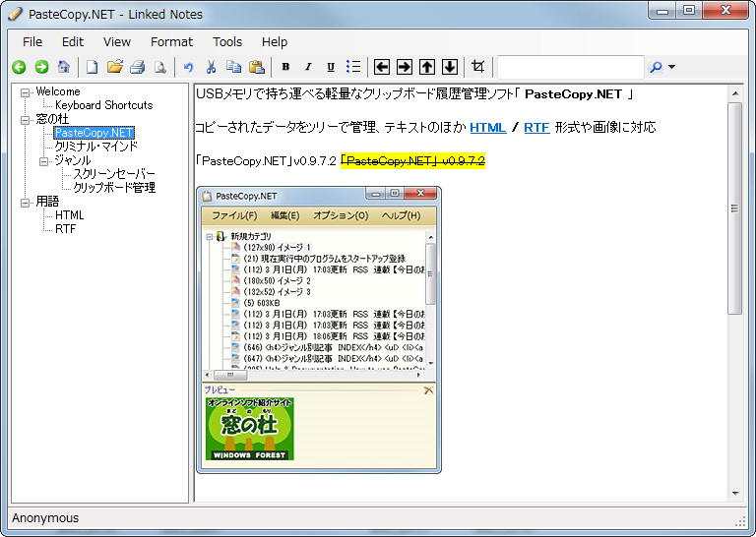Open Print Preview magnifier icon
The height and width of the screenshot is (537, 756).
(x=160, y=68)
